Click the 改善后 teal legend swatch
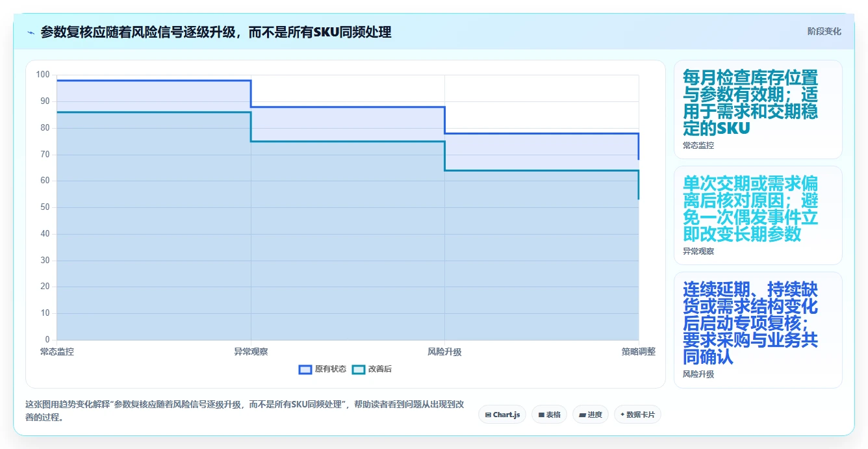The image size is (868, 449). [x=359, y=369]
